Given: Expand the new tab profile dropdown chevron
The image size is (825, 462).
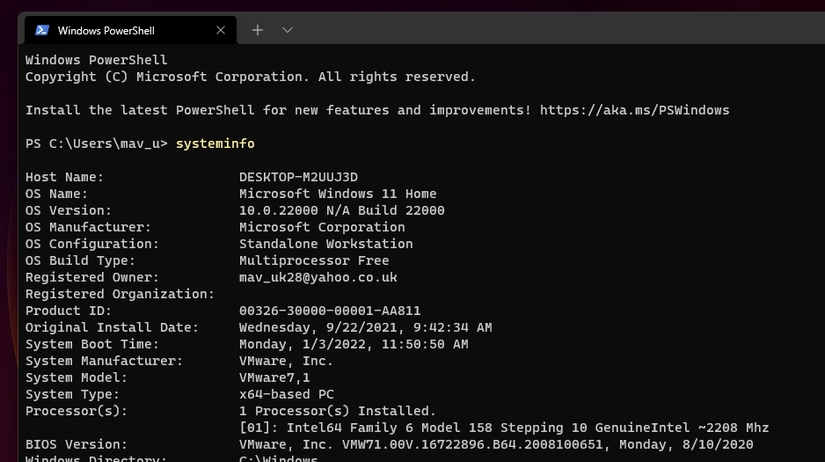Looking at the screenshot, I should (288, 30).
